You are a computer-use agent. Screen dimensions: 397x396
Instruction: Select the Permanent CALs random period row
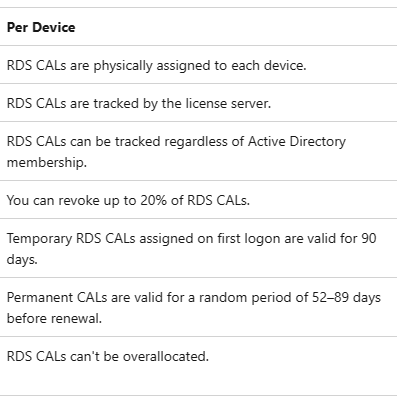coord(198,307)
